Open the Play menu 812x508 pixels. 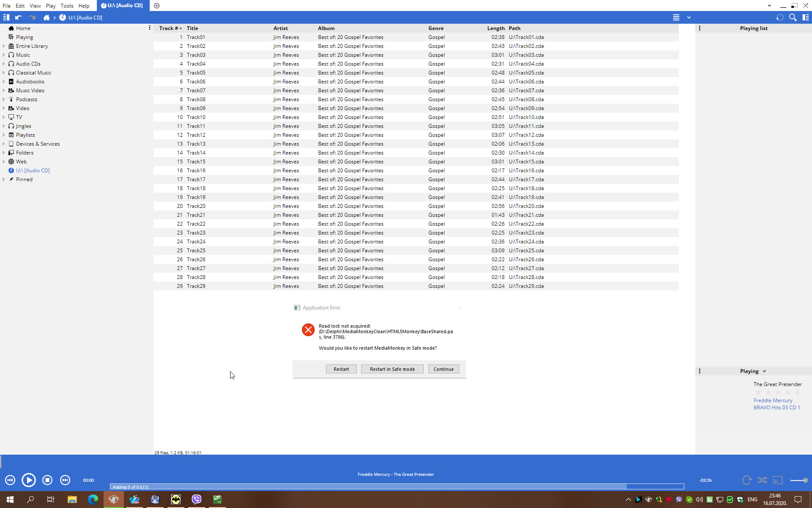point(50,6)
